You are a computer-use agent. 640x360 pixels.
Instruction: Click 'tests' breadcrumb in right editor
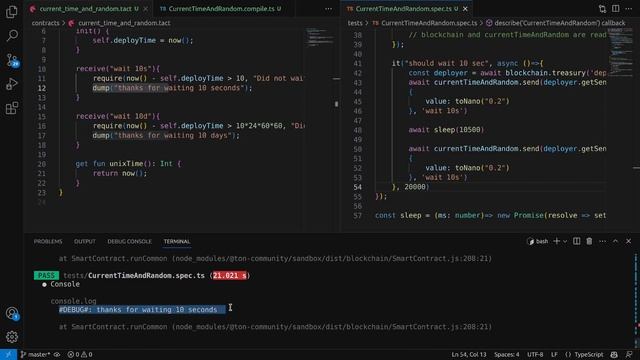355,23
